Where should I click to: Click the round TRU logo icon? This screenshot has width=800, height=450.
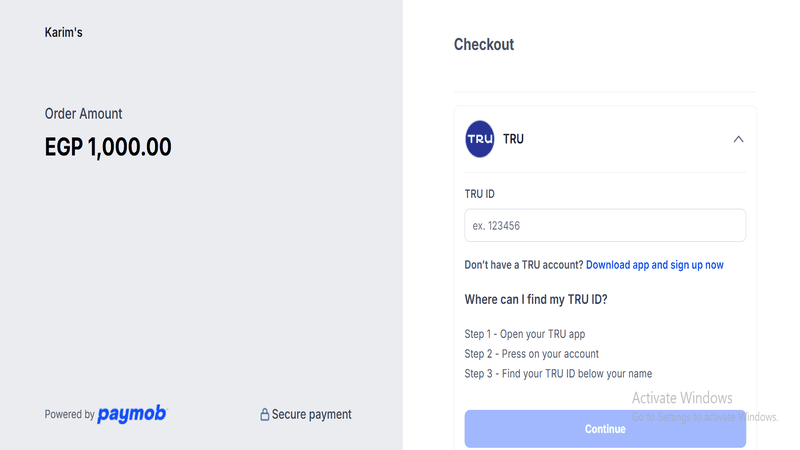click(x=480, y=139)
